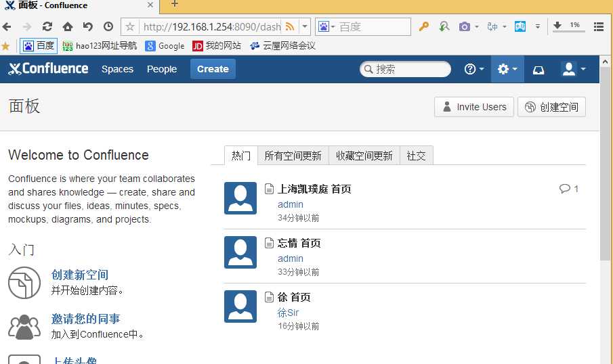Viewport: 613px width, 364px height.
Task: Click the 邀请您的同事 link
Action: point(85,319)
